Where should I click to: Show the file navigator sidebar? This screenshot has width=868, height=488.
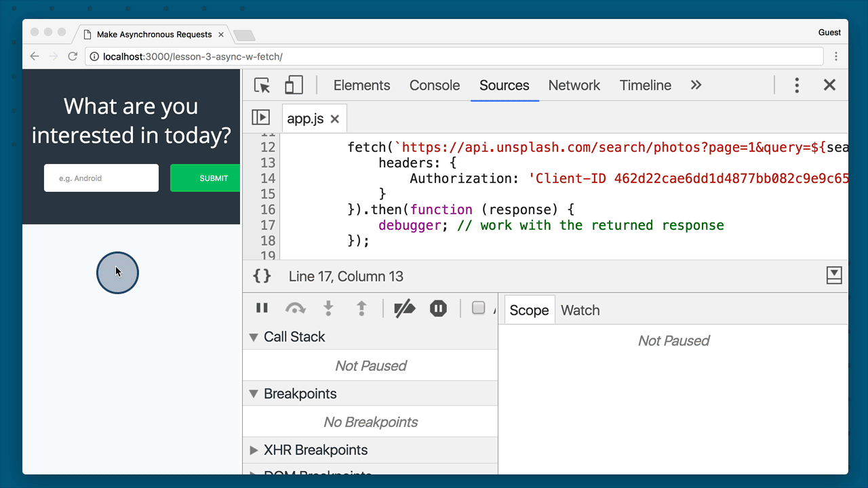[x=261, y=117]
